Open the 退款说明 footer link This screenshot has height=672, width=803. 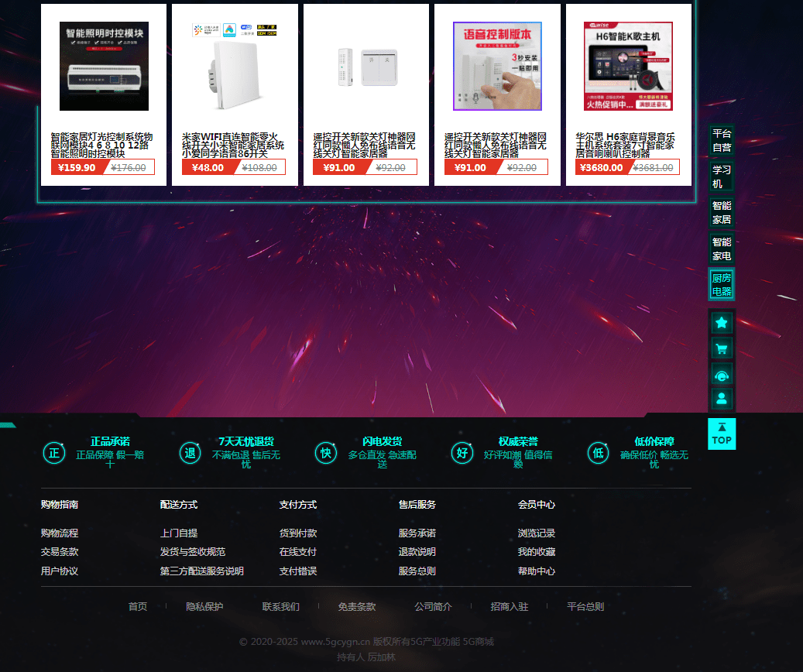[x=417, y=552]
